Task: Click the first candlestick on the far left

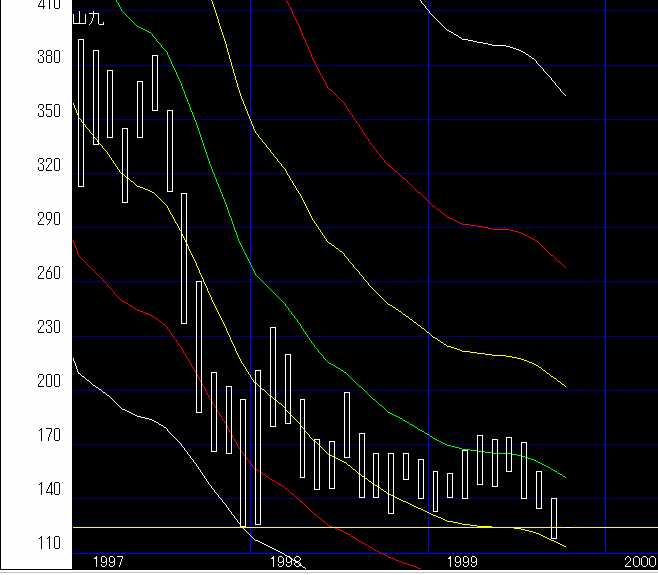Action: coord(81,112)
